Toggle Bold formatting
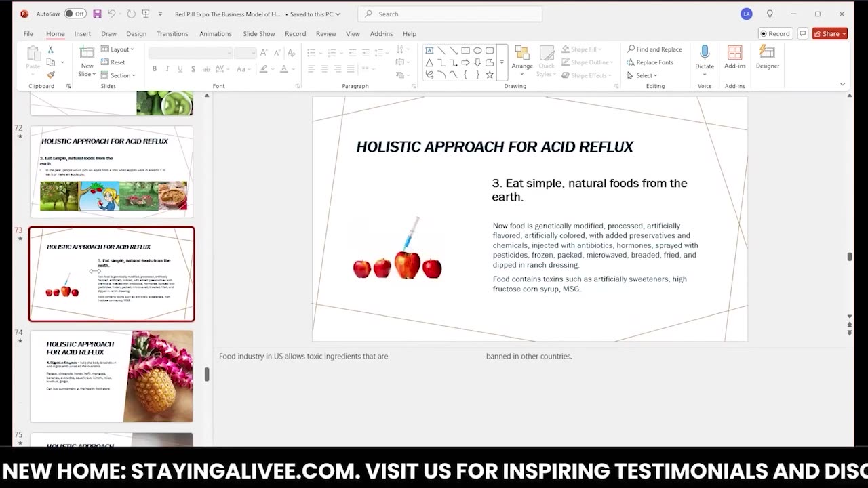This screenshot has height=488, width=868. pyautogui.click(x=155, y=68)
